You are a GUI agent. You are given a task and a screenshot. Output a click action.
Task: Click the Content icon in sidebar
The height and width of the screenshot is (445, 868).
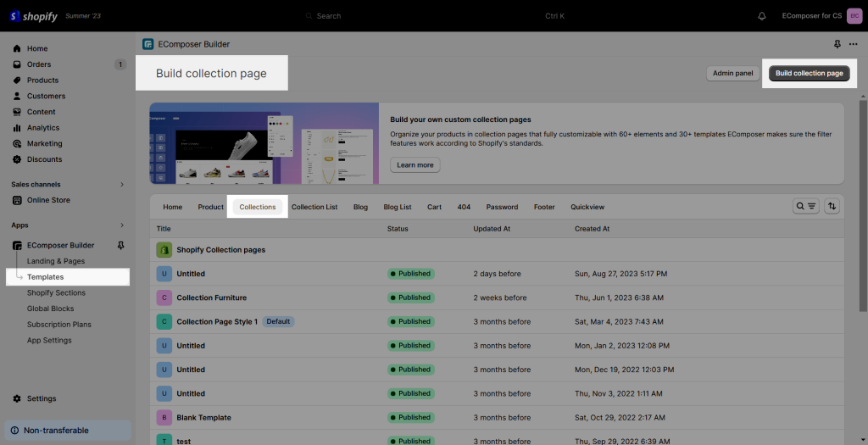click(17, 112)
